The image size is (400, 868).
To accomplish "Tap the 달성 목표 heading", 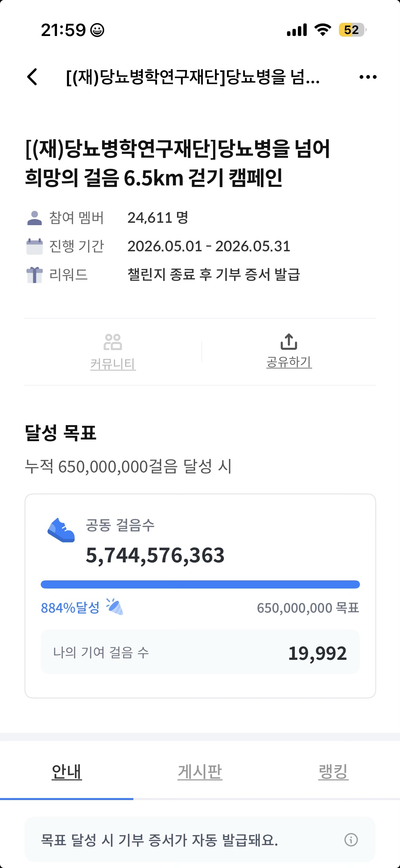I will coord(61,433).
